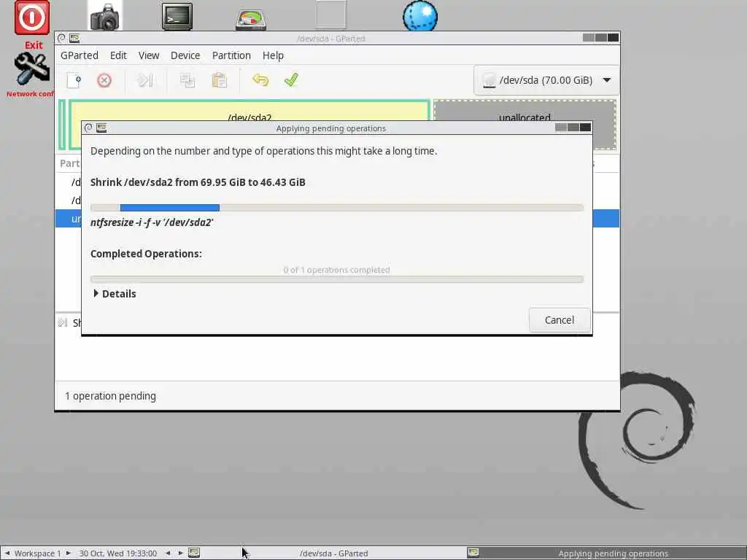Open the GParted menu

(79, 55)
